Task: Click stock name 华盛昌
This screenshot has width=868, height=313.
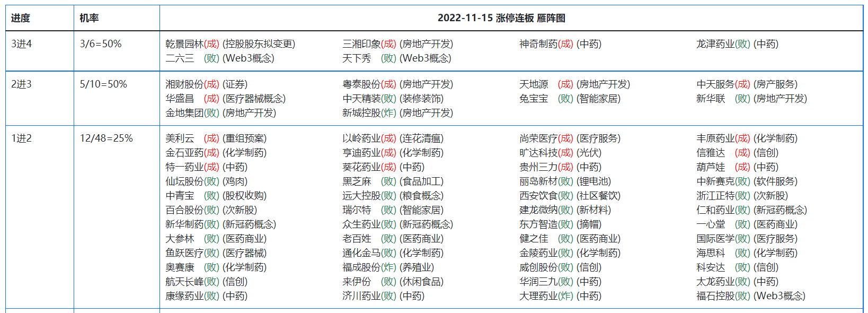Action: [x=180, y=99]
